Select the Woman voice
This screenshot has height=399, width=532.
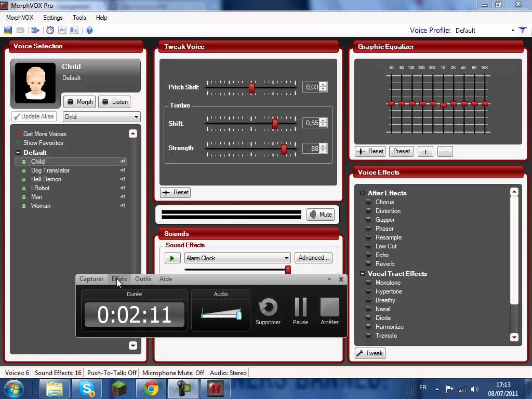pos(41,206)
